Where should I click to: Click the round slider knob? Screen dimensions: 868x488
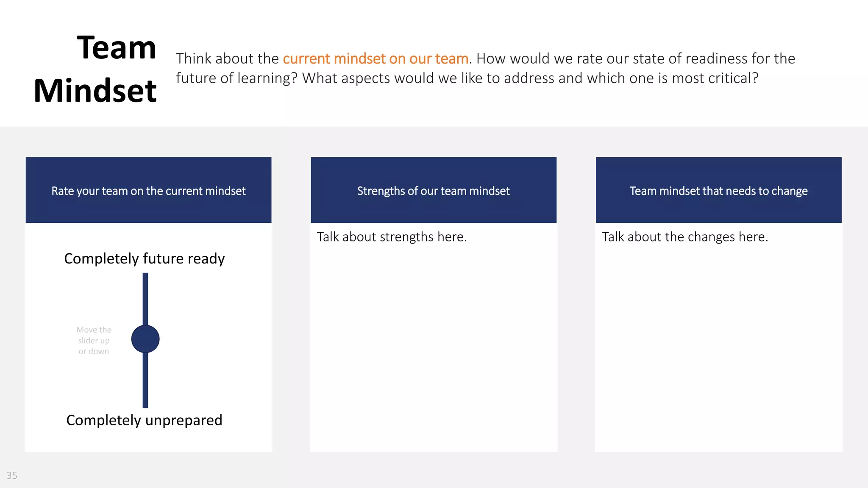tap(145, 339)
